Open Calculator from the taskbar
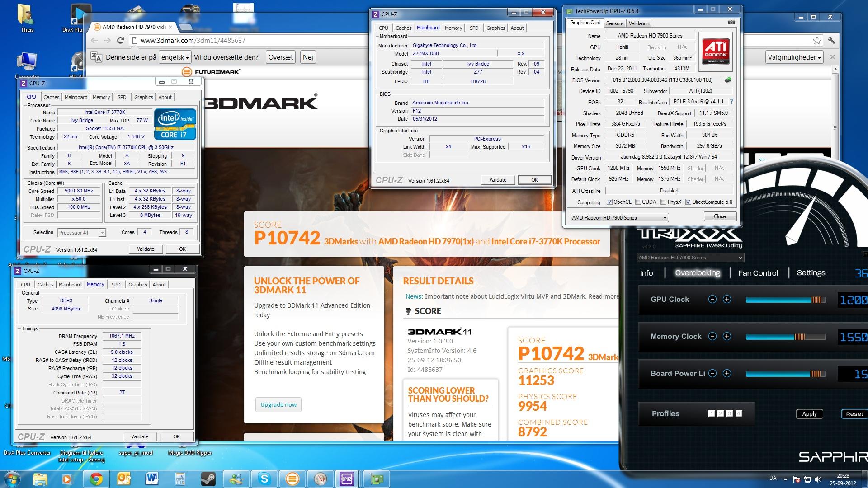The height and width of the screenshot is (488, 868). (x=180, y=479)
